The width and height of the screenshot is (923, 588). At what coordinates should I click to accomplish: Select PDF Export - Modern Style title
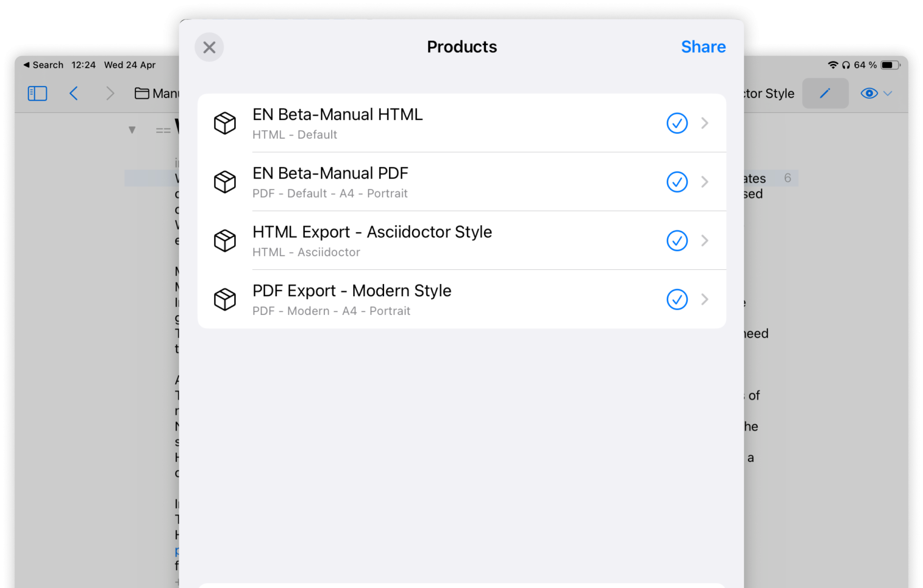pos(352,290)
